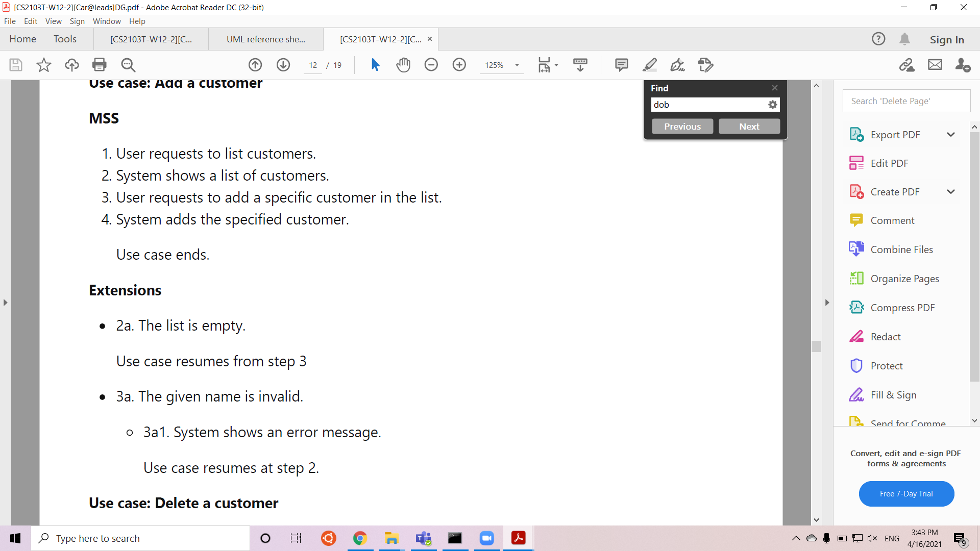Viewport: 980px width, 551px height.
Task: Select the Hand pan tool
Action: [403, 65]
